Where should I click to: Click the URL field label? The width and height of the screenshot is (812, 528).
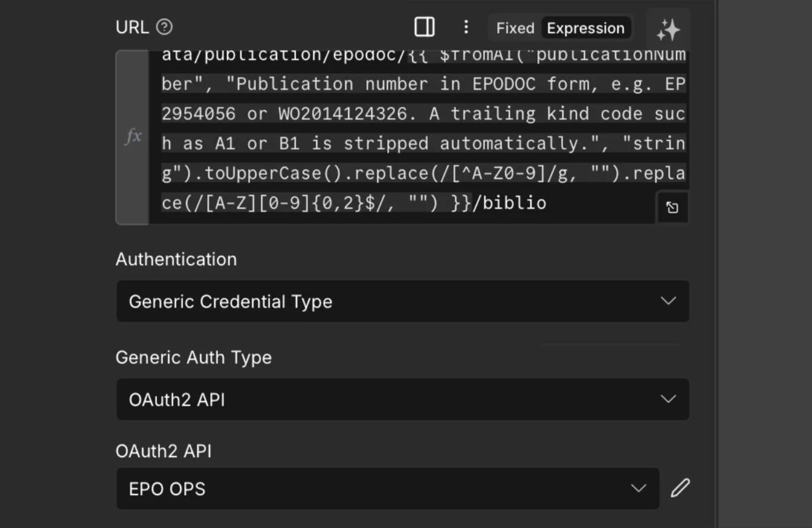132,27
